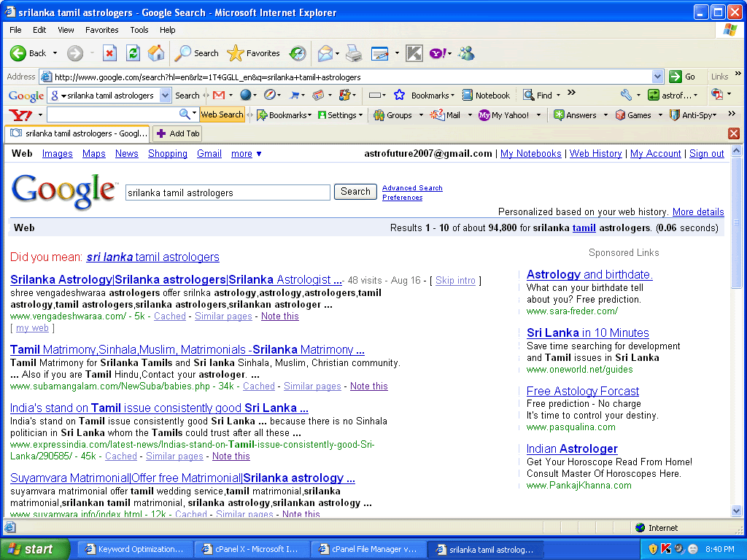The height and width of the screenshot is (560, 747).
Task: Open Yahoo Toolbar Mail button
Action: (x=446, y=114)
